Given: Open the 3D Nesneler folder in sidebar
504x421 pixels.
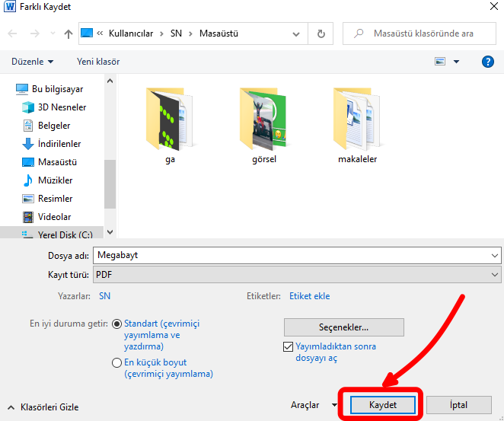Looking at the screenshot, I should (61, 107).
